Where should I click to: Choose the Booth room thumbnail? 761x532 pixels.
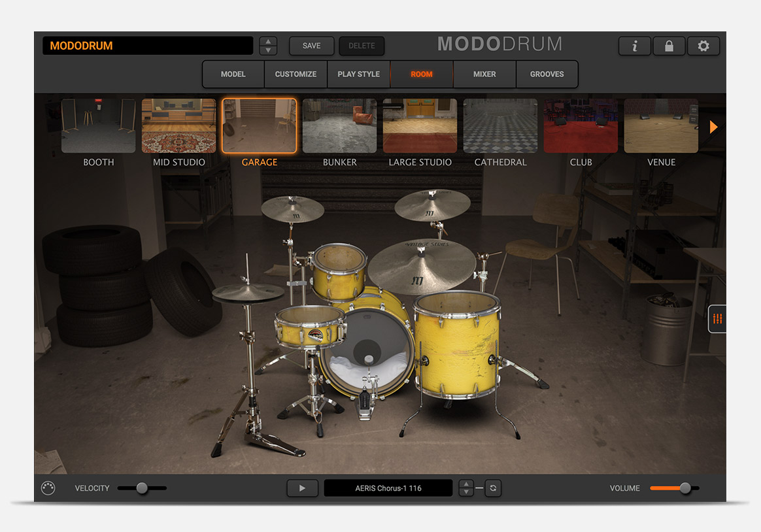pos(99,125)
